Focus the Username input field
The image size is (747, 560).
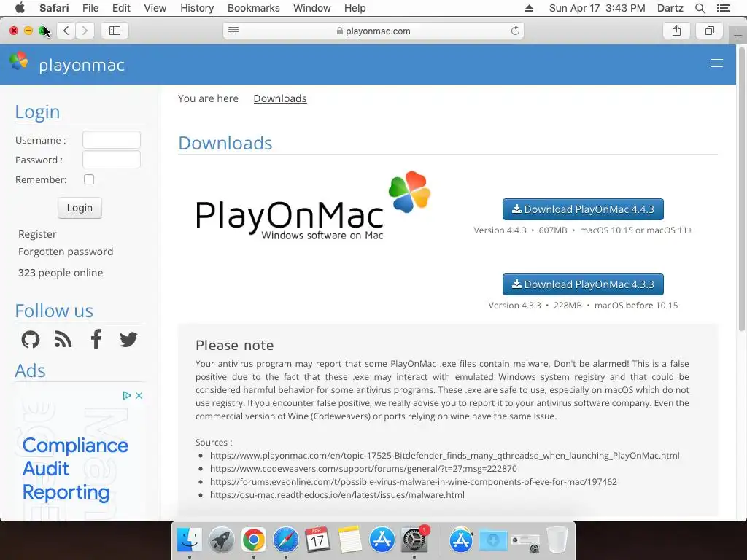click(112, 140)
